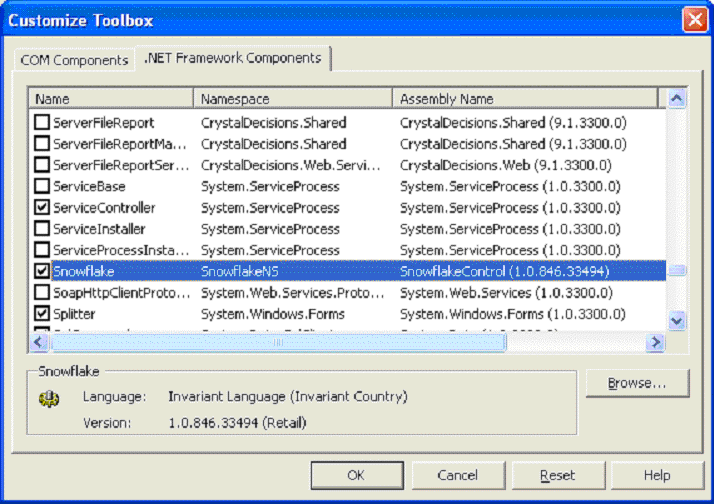Click the Invariant Language (Invariant Country) value
The image size is (714, 504).
[288, 397]
